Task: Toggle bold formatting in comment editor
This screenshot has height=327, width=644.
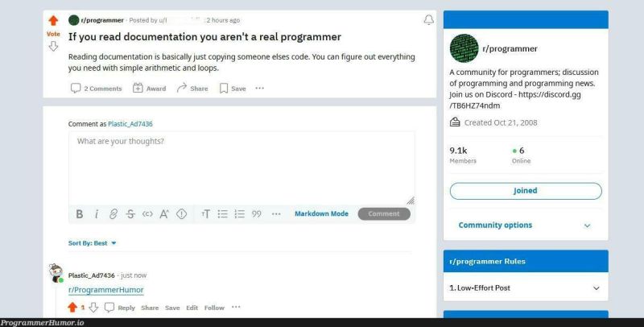Action: tap(80, 214)
